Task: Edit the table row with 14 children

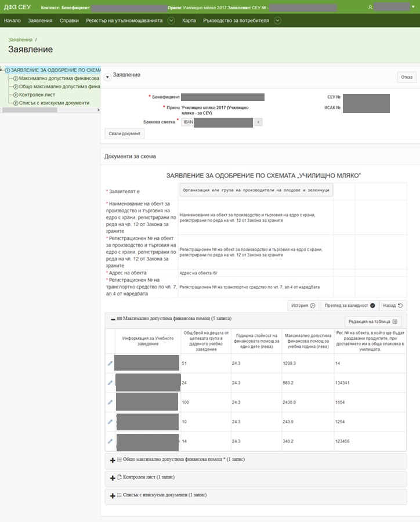Action: click(110, 441)
